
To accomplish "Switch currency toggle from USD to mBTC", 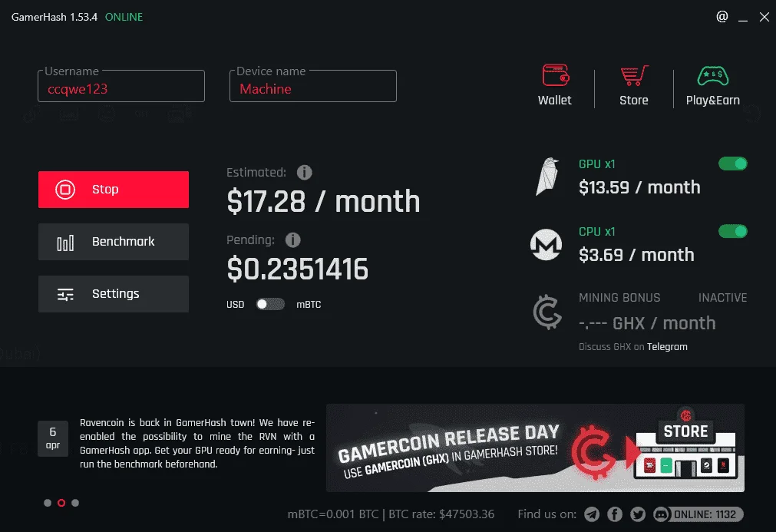I will [x=270, y=304].
